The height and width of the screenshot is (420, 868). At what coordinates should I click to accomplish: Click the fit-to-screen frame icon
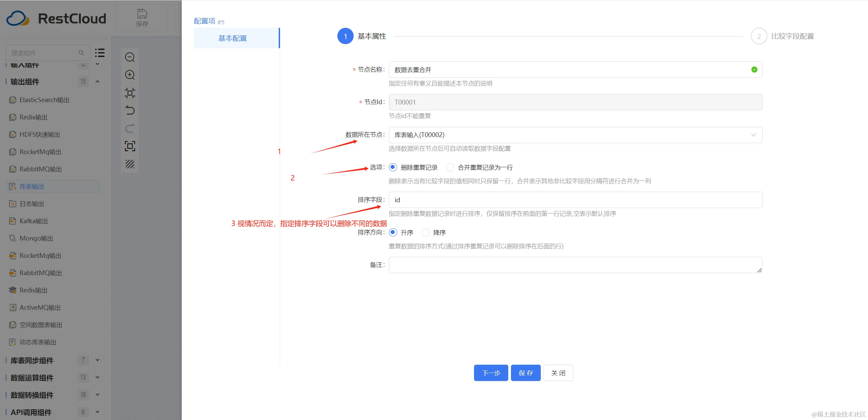pyautogui.click(x=130, y=146)
